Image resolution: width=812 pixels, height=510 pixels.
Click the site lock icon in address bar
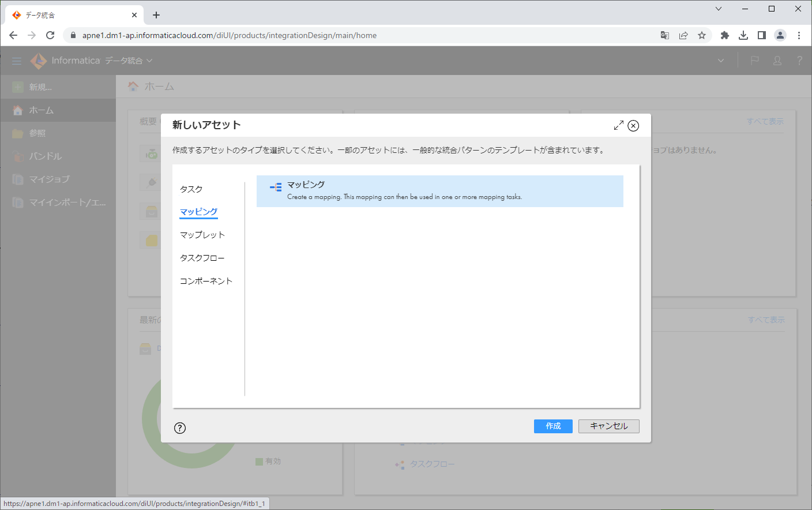tap(73, 35)
